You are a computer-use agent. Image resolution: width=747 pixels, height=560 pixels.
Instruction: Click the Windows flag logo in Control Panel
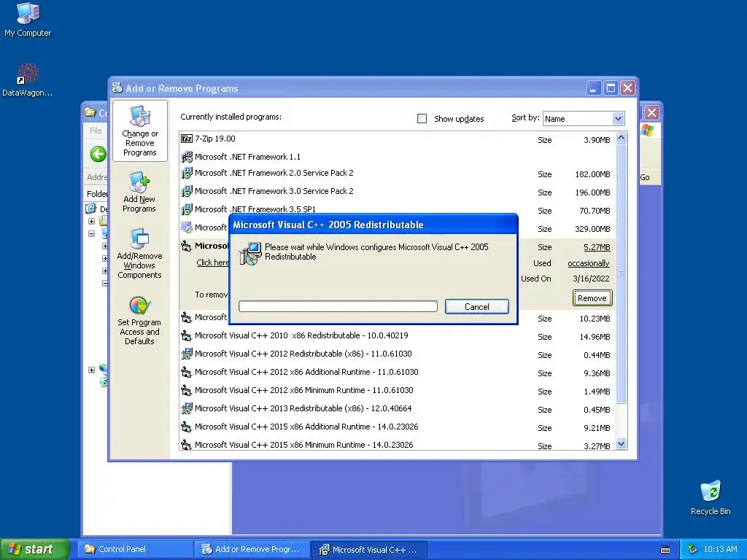pyautogui.click(x=648, y=130)
